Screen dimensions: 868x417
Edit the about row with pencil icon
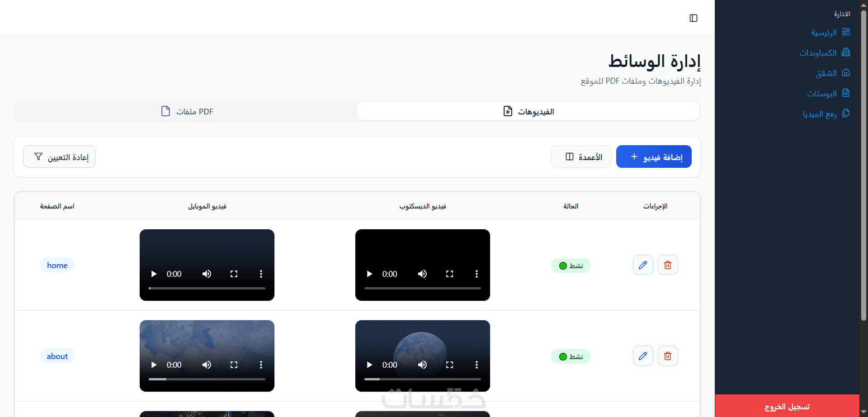pyautogui.click(x=643, y=356)
